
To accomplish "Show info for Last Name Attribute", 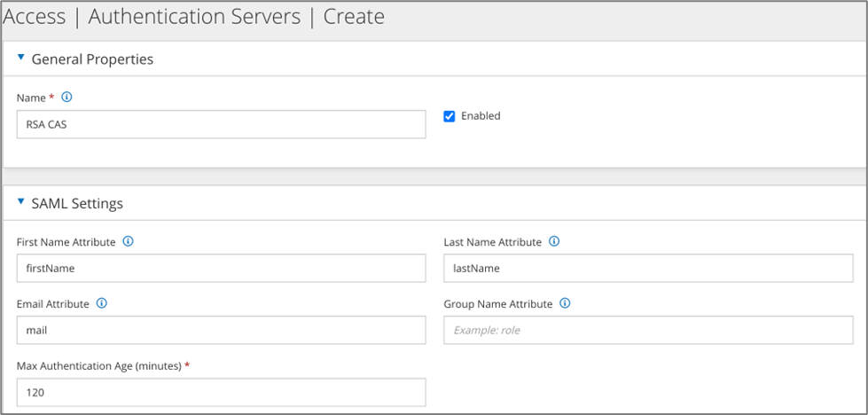I will pyautogui.click(x=554, y=241).
